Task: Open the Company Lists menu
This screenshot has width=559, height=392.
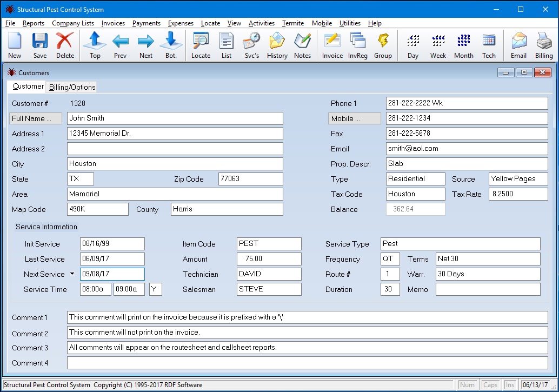Action: (73, 23)
